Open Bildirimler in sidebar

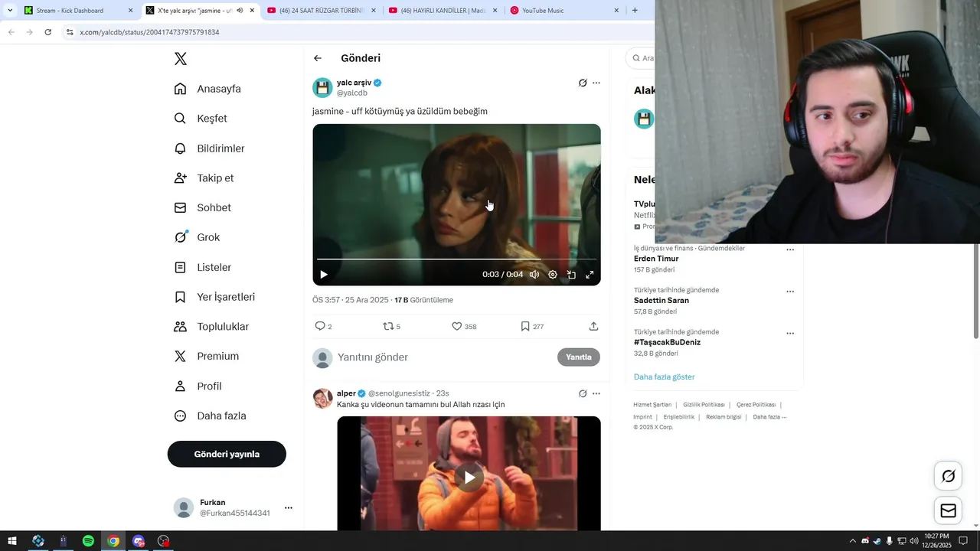(209, 148)
